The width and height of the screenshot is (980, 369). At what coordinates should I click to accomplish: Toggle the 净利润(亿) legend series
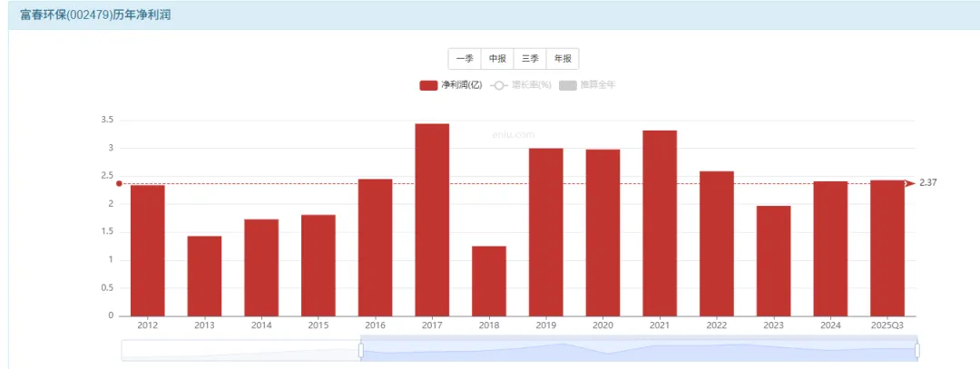tap(451, 85)
